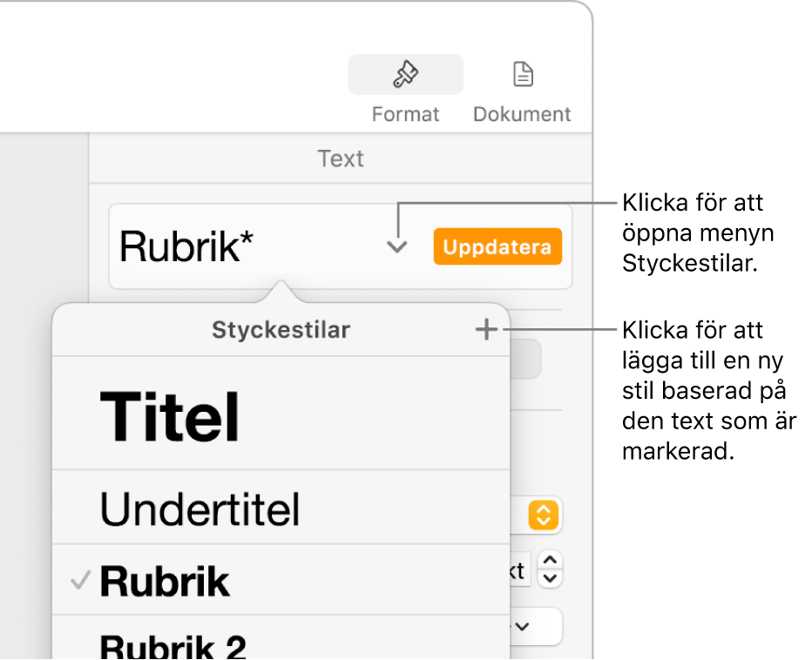Choose the Titel paragraph style
Viewport: 812px width, 660px height.
point(171,417)
